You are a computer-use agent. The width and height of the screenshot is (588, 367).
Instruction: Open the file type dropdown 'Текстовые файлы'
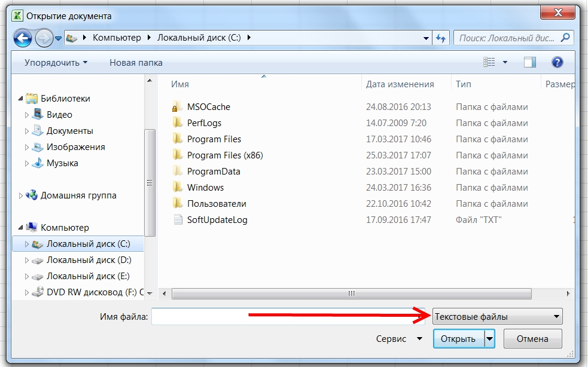pyautogui.click(x=497, y=317)
